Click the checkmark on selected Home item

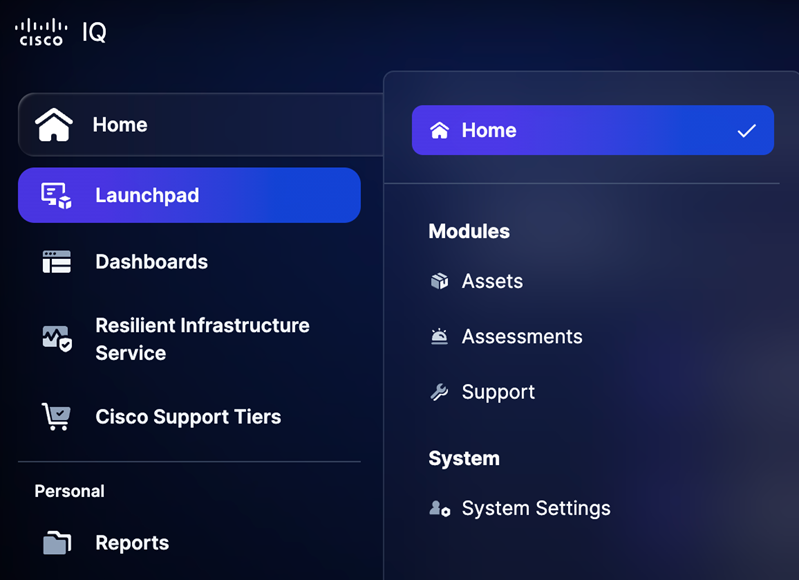(x=746, y=131)
